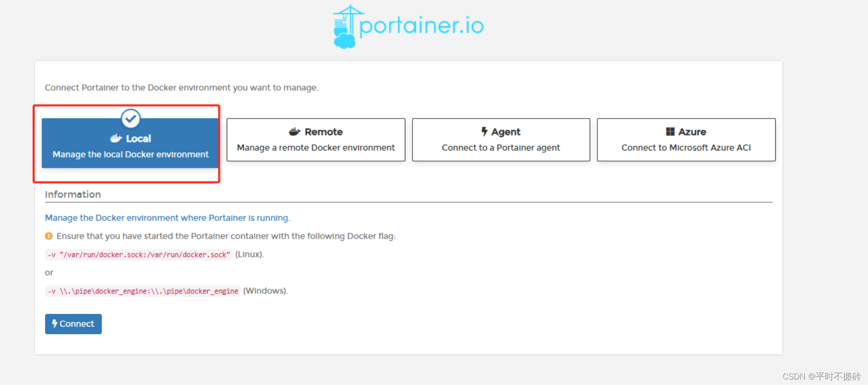Viewport: 868px width, 385px height.
Task: Click the Linux docker.sock flag code
Action: [139, 255]
